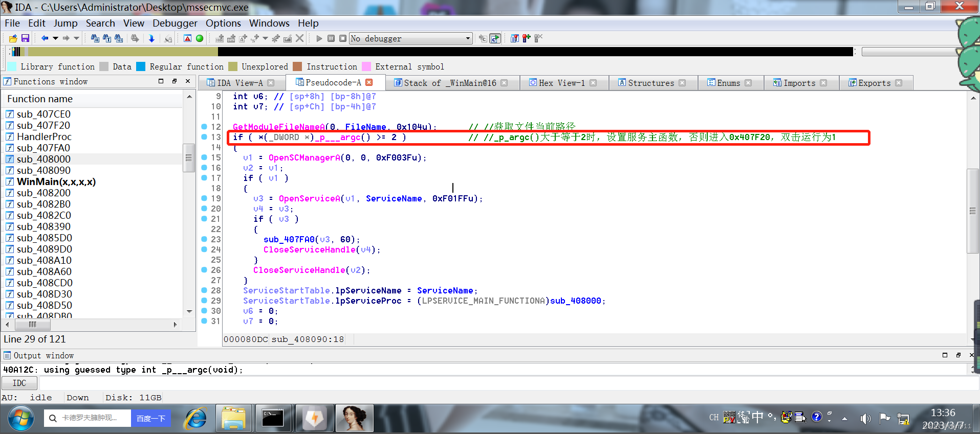Open the command prompt taskbar icon
This screenshot has width=980, height=434.
pos(273,419)
